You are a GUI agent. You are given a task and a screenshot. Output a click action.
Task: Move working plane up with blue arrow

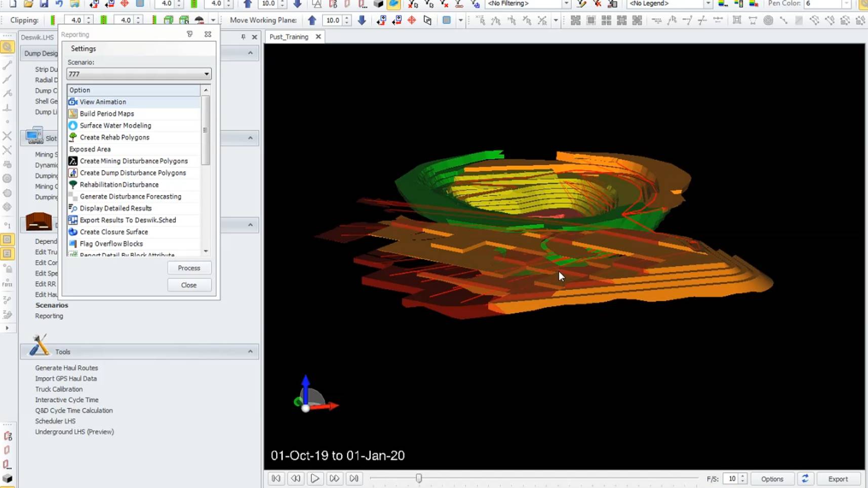point(312,20)
